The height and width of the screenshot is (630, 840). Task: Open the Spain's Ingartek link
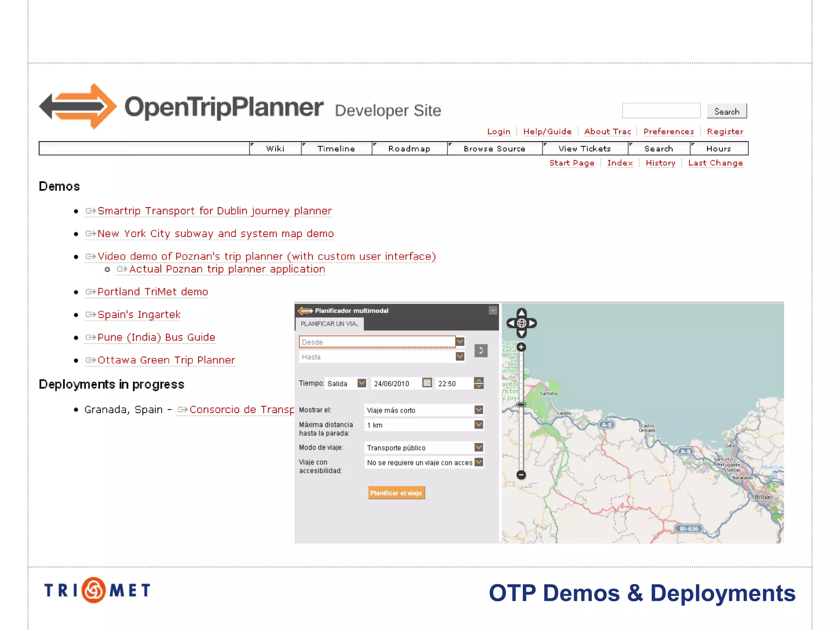[x=133, y=315]
